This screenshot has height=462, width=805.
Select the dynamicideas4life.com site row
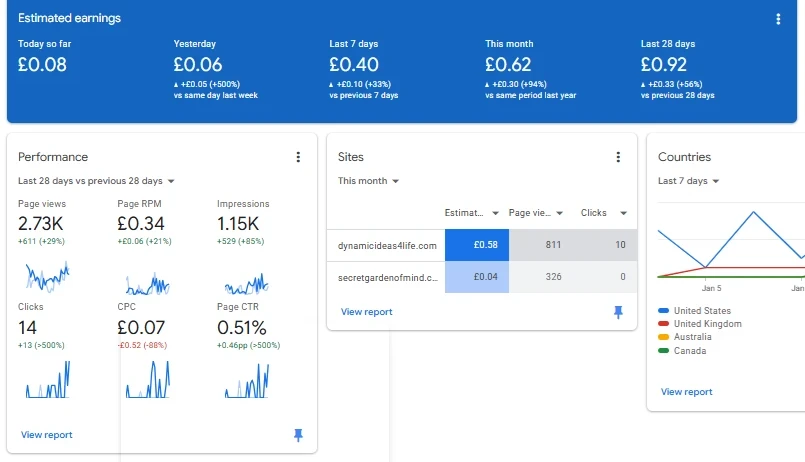tap(482, 245)
